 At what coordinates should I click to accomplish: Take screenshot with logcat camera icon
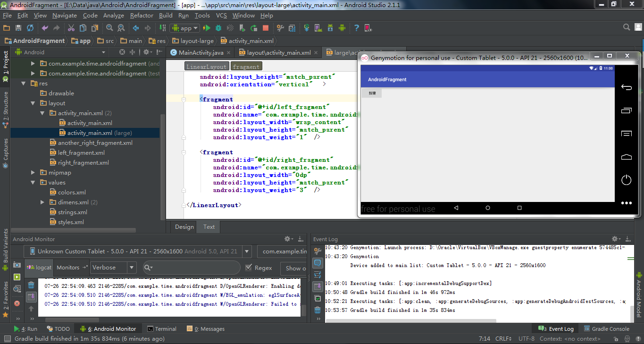point(17,265)
